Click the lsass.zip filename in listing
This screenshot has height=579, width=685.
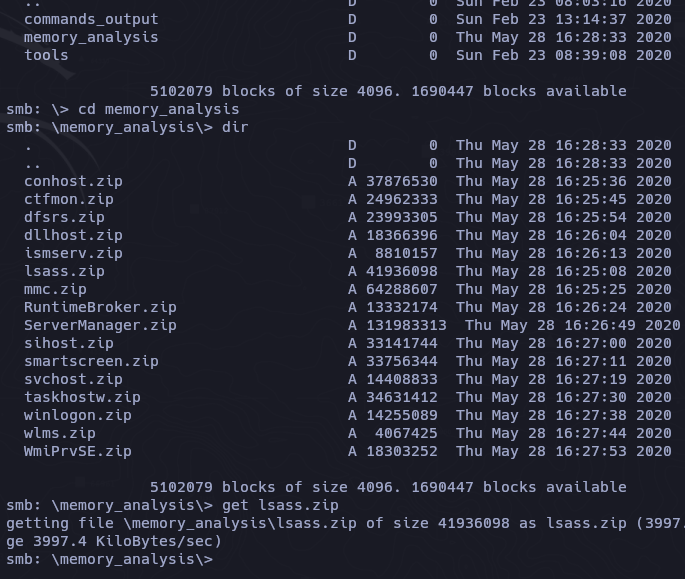(x=64, y=271)
